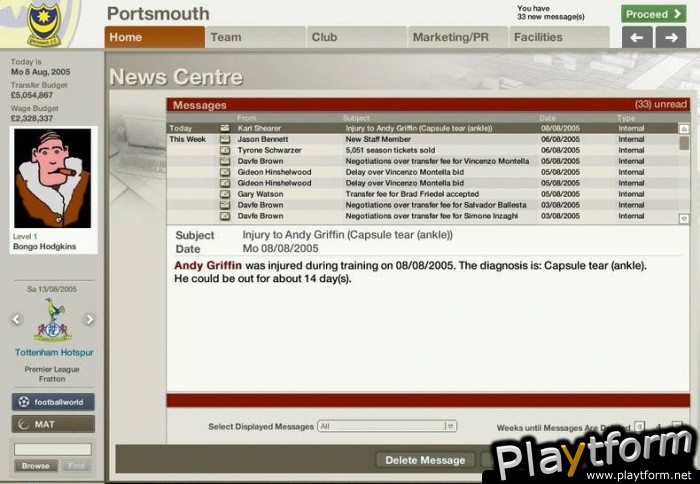Click envelope icon next to Gary Watson message

[225, 194]
